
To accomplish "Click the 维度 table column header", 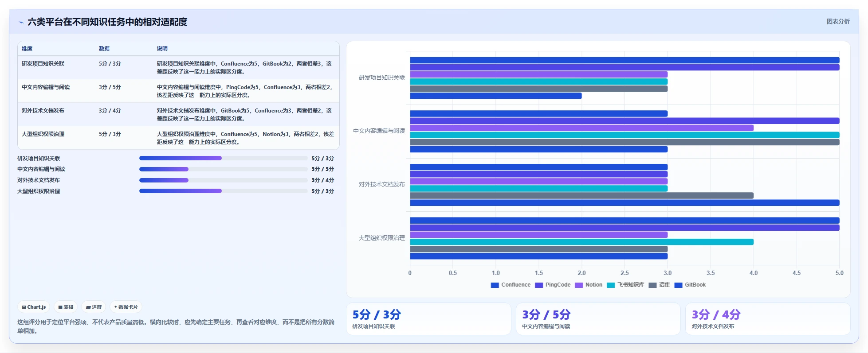I will [x=27, y=49].
